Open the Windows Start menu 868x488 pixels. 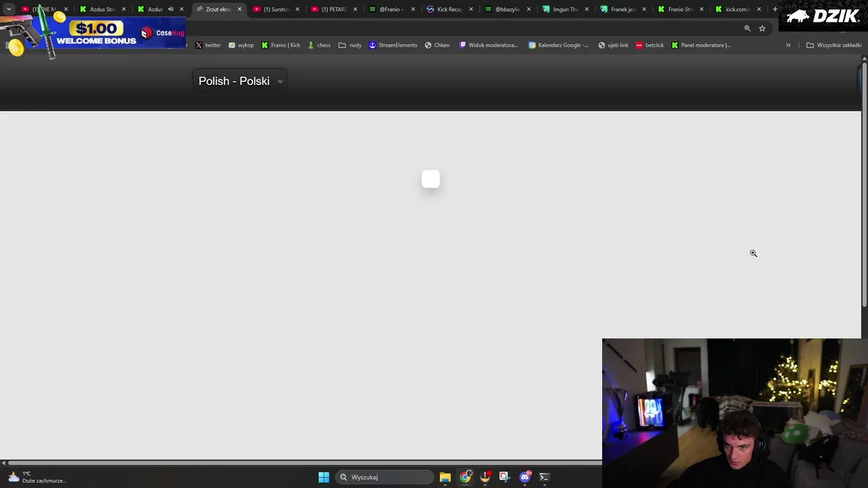pos(323,477)
